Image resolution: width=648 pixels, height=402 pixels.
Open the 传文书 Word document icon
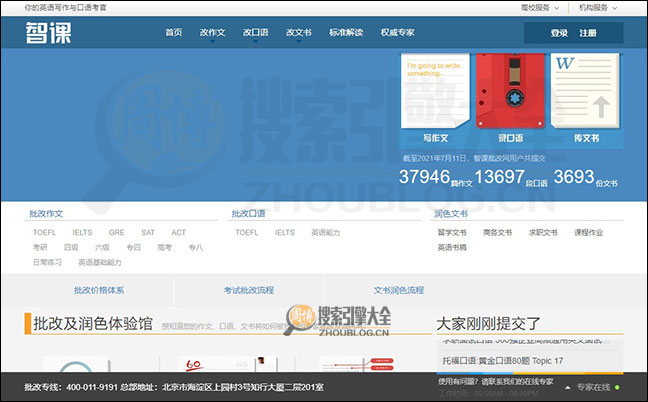tap(585, 90)
